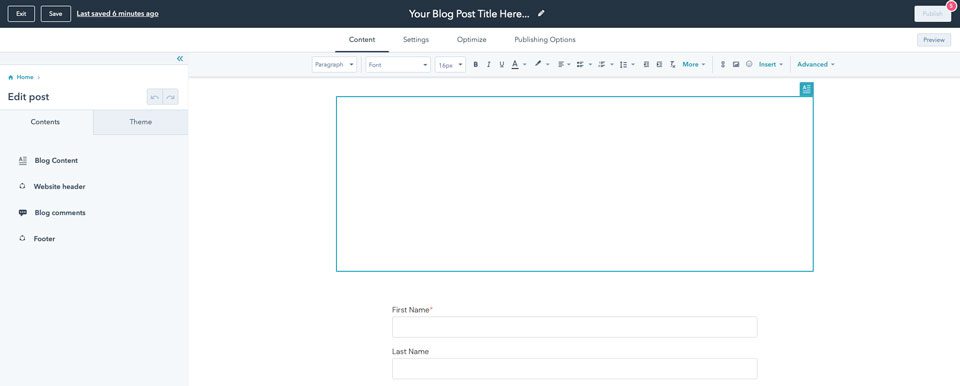This screenshot has width=960, height=386.
Task: Switch to the Settings tab
Action: 416,40
